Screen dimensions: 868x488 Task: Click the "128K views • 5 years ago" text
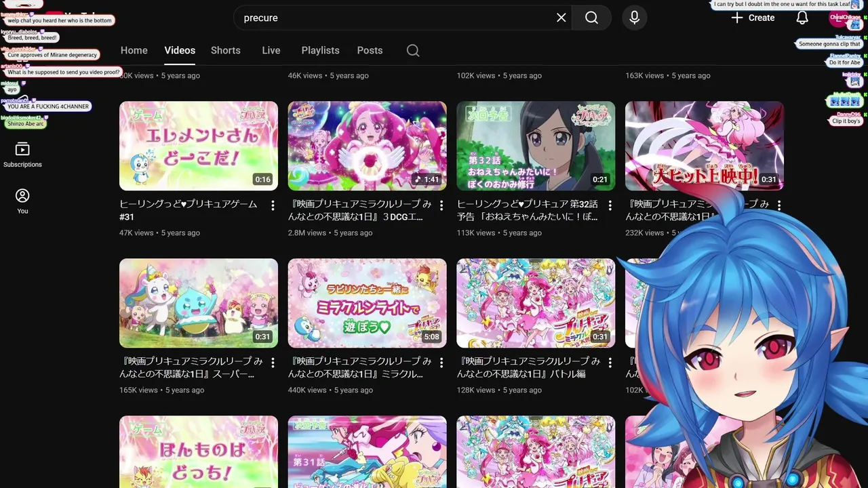coord(499,390)
